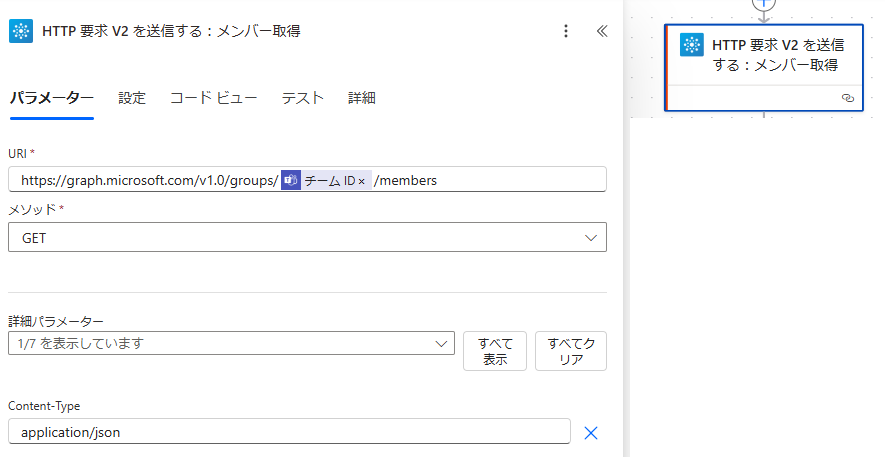Click the すべてクリア button

tap(571, 351)
